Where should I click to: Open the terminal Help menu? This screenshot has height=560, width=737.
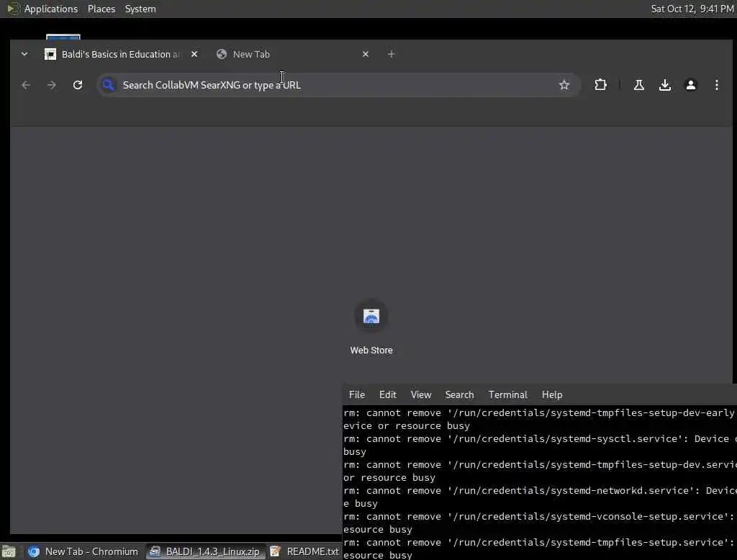click(552, 394)
